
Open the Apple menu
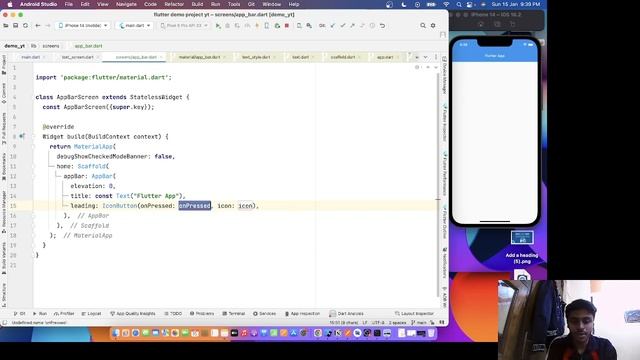[x=10, y=4]
